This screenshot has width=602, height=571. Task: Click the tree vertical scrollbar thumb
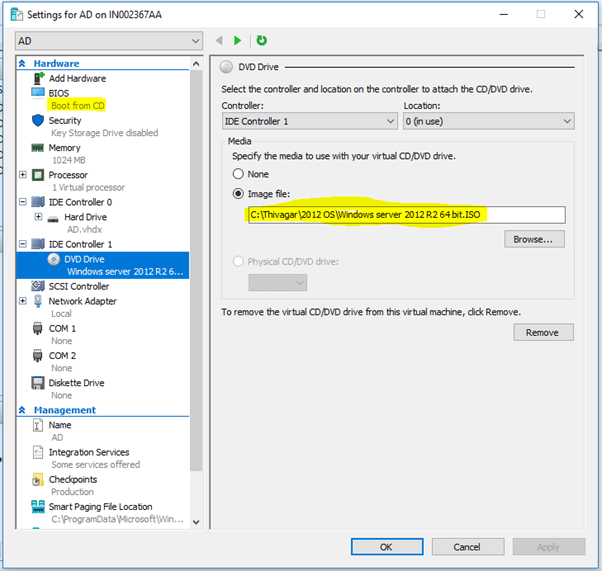[196, 271]
